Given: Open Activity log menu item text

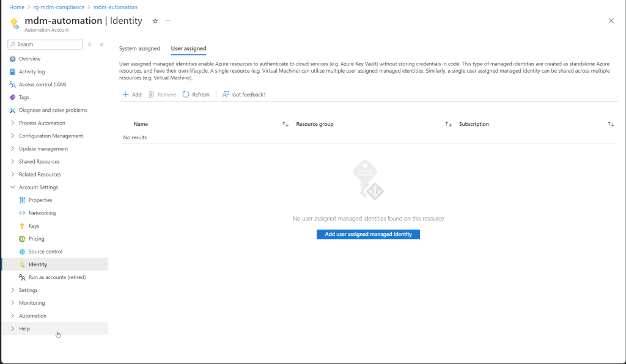Looking at the screenshot, I should (32, 71).
